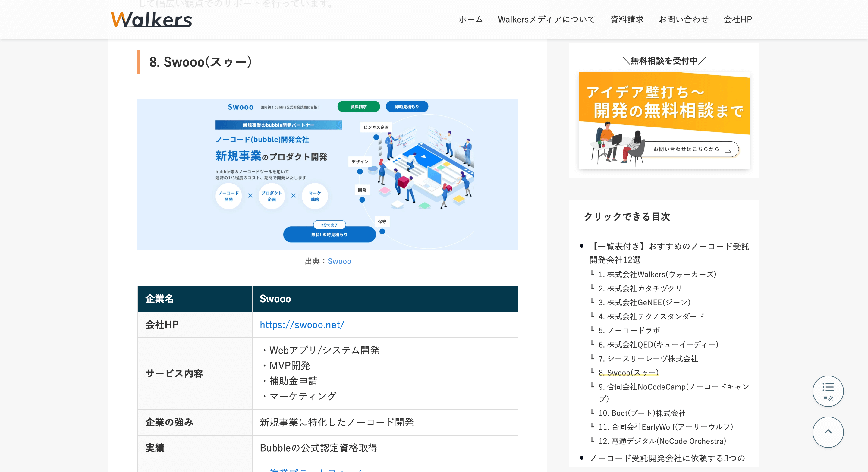The image size is (868, 472).
Task: Click the Walkers logo in header
Action: (151, 19)
